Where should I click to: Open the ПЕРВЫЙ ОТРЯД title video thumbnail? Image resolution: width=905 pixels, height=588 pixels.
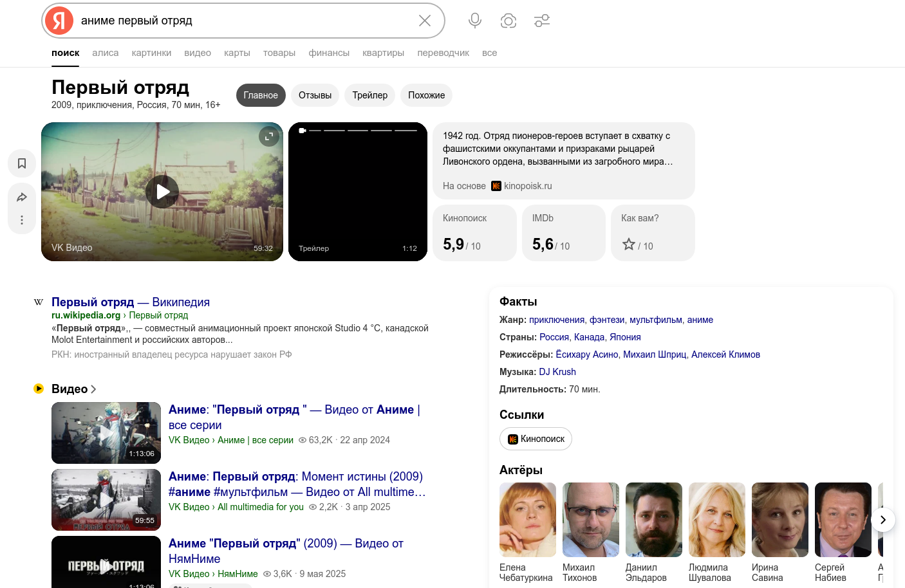106,562
